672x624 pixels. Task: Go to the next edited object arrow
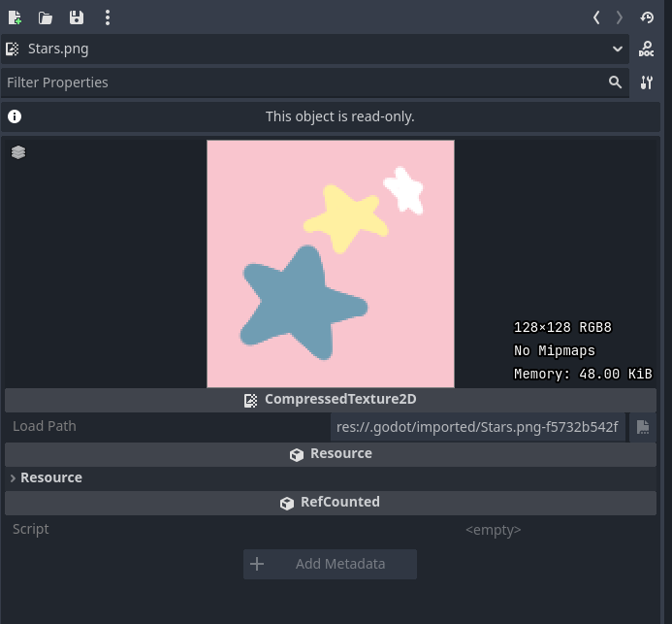click(620, 17)
